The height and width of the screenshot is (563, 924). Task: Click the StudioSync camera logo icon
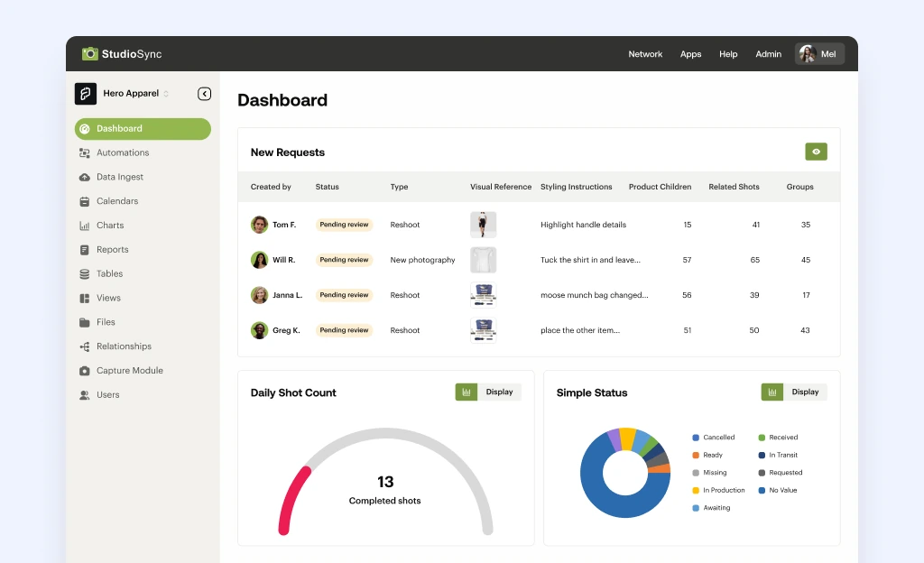[x=89, y=53]
